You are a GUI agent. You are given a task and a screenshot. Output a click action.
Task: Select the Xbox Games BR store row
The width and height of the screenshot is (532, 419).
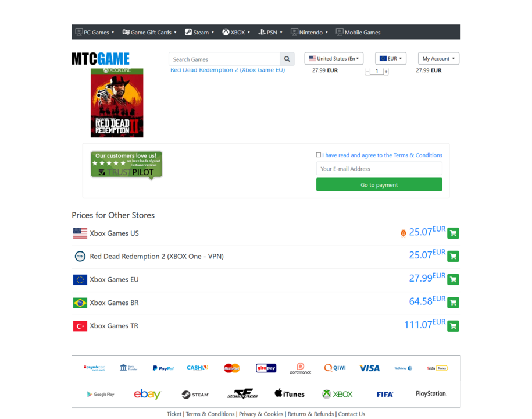point(266,303)
